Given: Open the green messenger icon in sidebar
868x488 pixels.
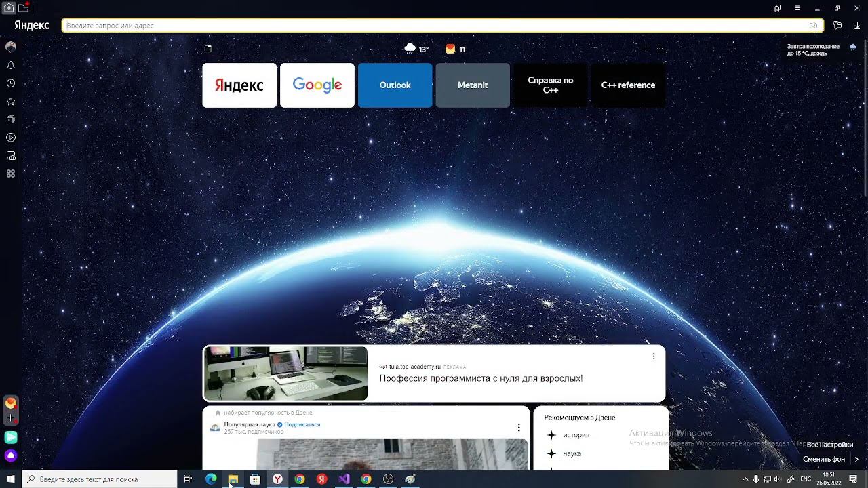Looking at the screenshot, I should point(11,438).
